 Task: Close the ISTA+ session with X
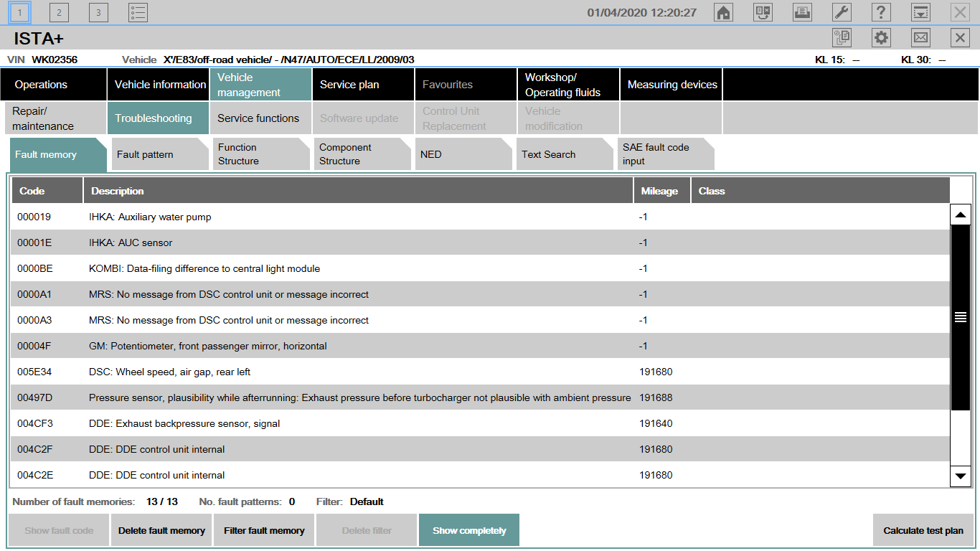click(960, 38)
